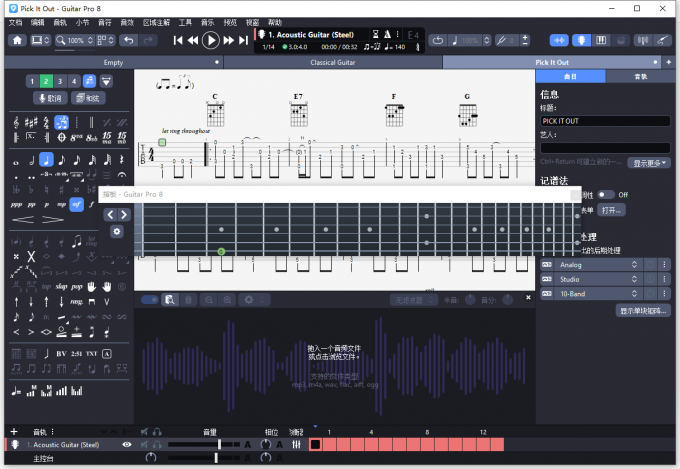Select the treble clef tool
The height and width of the screenshot is (469, 680).
point(16,123)
